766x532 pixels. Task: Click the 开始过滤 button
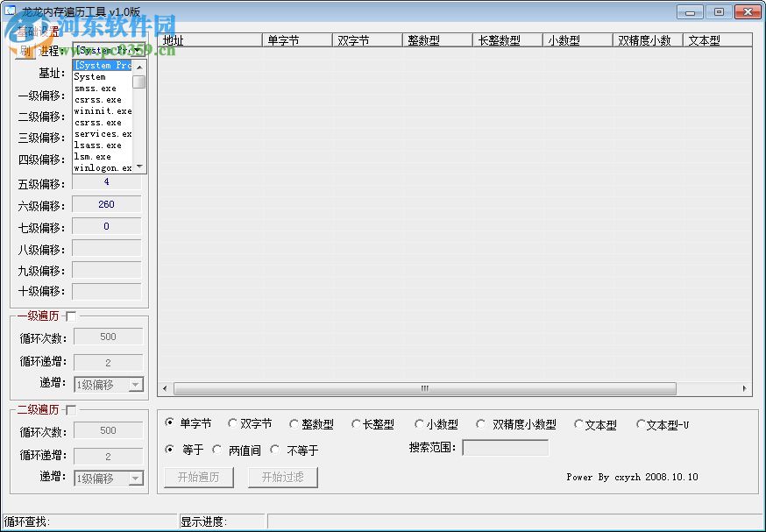(282, 478)
